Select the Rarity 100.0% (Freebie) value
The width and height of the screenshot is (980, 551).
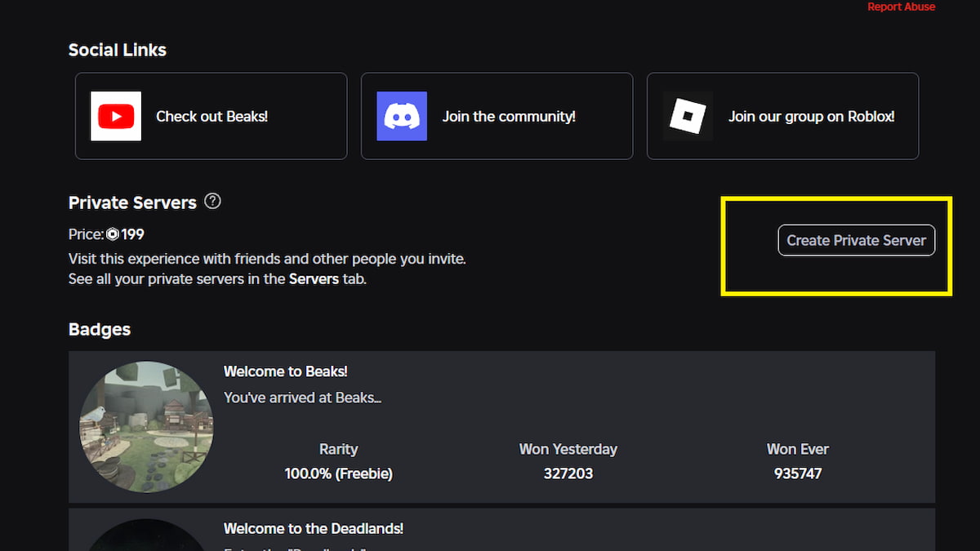[x=338, y=473]
